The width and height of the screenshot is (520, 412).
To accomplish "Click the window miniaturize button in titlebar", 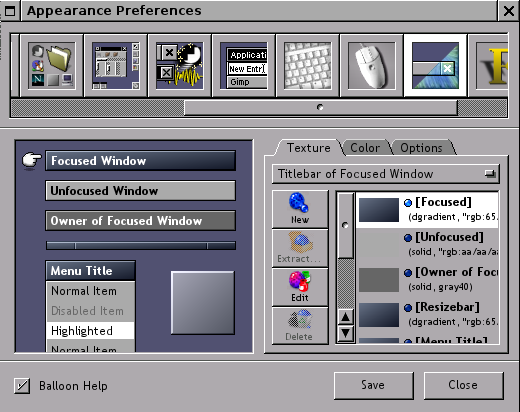I will tap(10, 11).
